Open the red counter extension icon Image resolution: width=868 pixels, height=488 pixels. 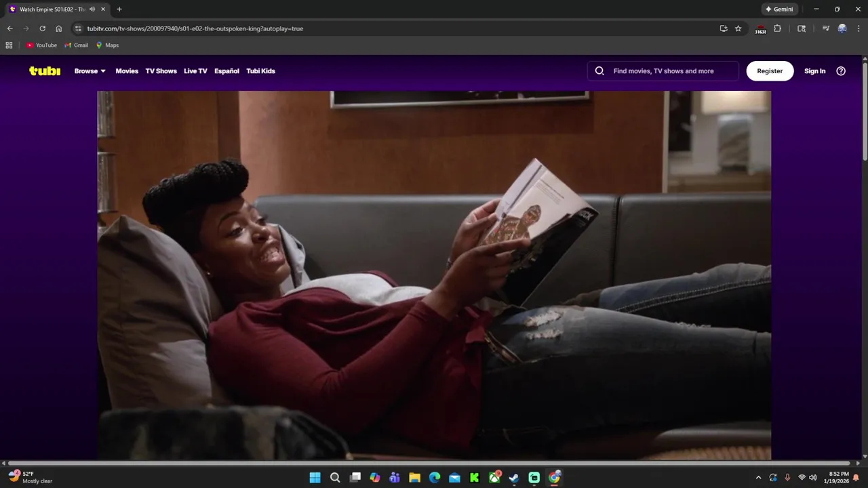760,29
